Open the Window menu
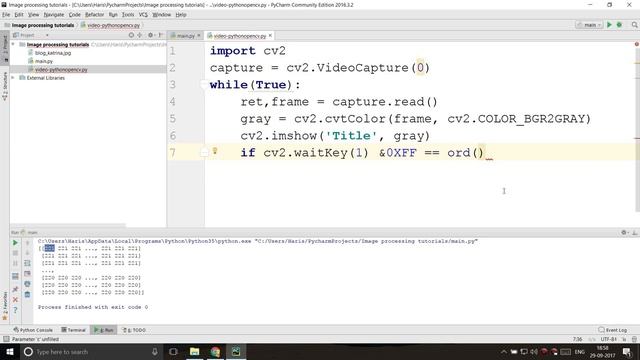 (162, 15)
